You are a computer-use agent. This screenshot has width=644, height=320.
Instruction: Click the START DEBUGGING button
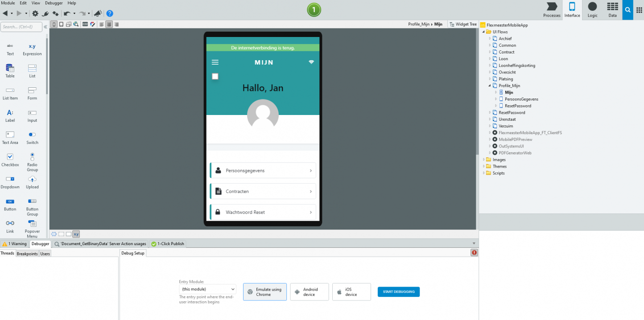click(398, 291)
